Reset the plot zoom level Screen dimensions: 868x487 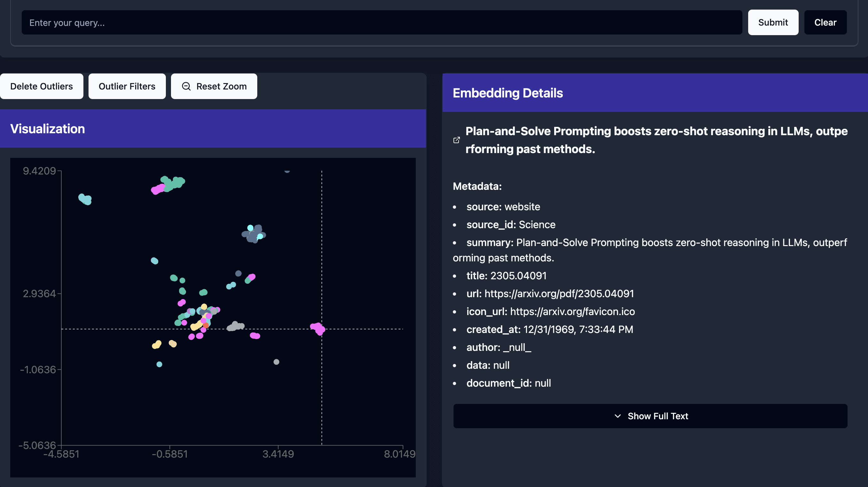pyautogui.click(x=214, y=86)
